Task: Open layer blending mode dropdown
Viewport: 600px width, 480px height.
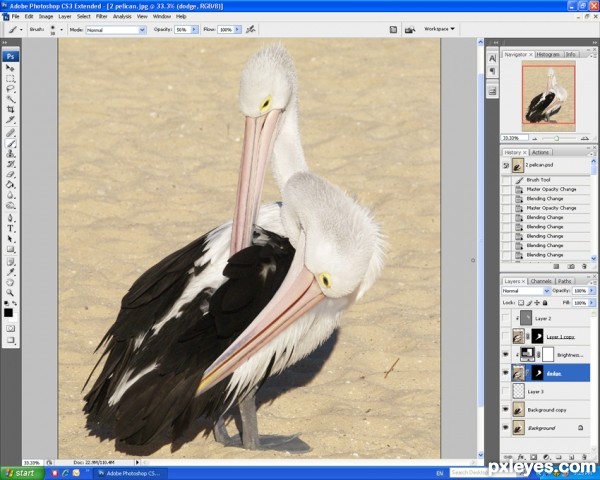Action: pos(547,291)
